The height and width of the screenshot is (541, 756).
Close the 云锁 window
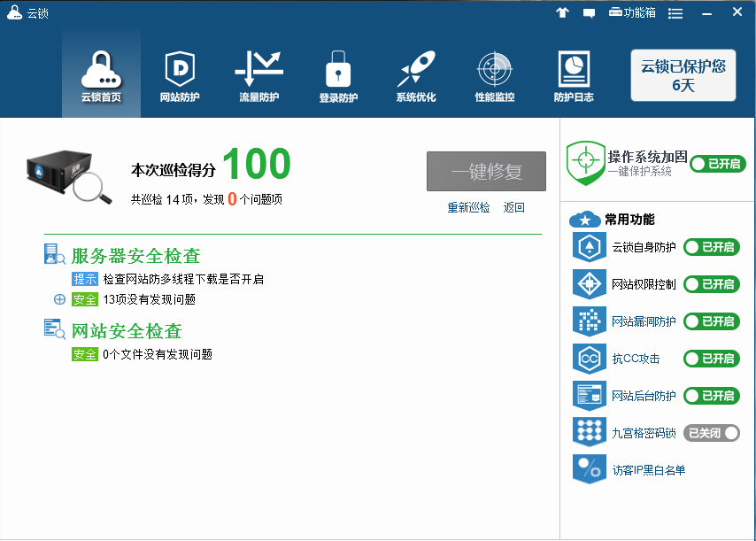(x=737, y=12)
